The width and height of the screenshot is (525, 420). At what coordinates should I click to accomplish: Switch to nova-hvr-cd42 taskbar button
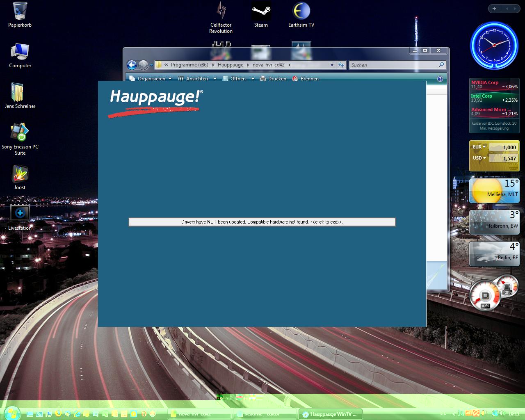(x=199, y=414)
